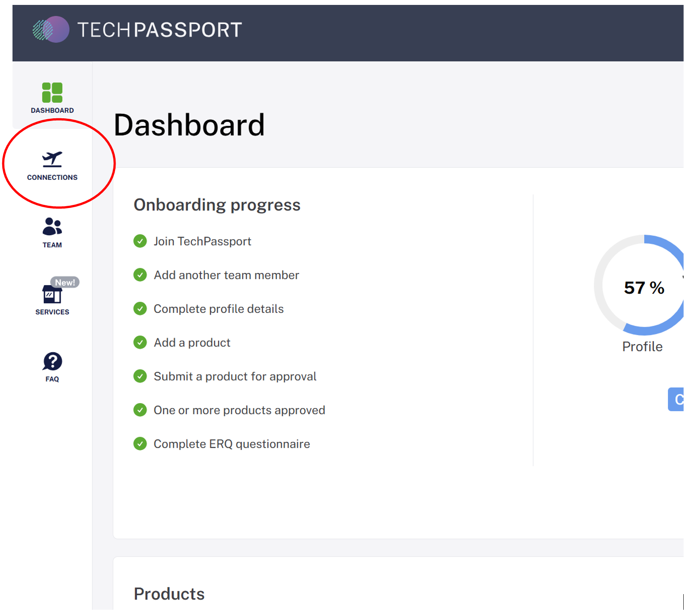Open the Team people icon
The height and width of the screenshot is (616, 684).
[52, 226]
